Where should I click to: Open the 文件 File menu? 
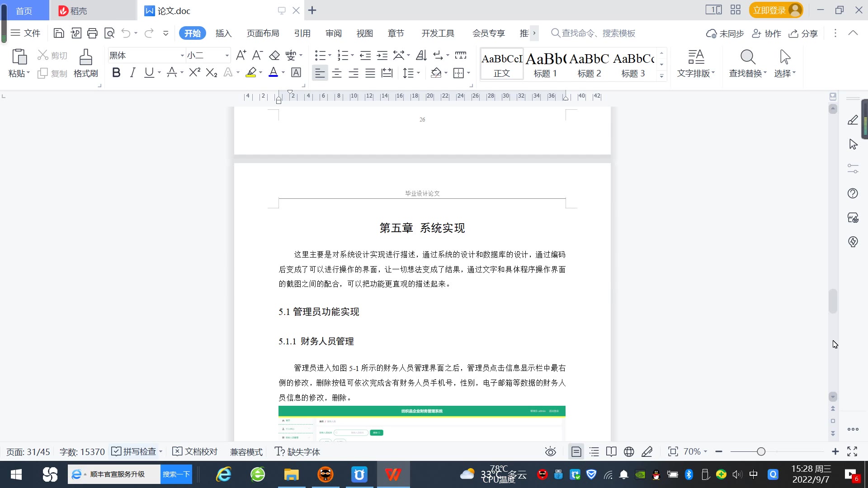[26, 33]
